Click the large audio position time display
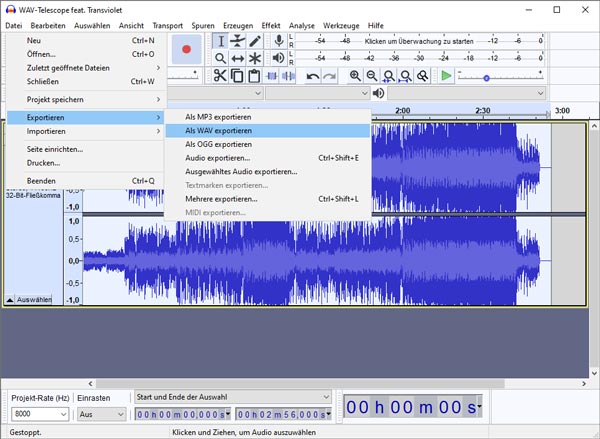 (413, 407)
